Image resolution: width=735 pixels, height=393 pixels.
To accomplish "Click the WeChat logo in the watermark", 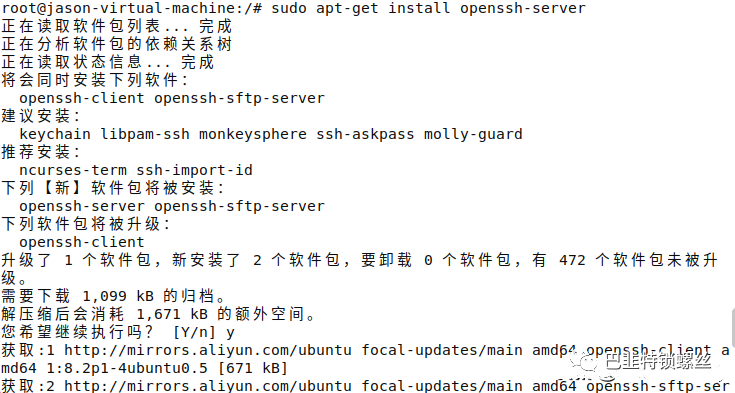I will pos(583,363).
